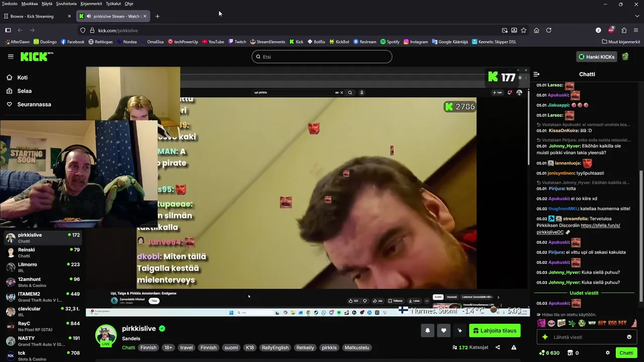Open the Työkalut menu
Screen dimensions: 644x362
point(113,4)
